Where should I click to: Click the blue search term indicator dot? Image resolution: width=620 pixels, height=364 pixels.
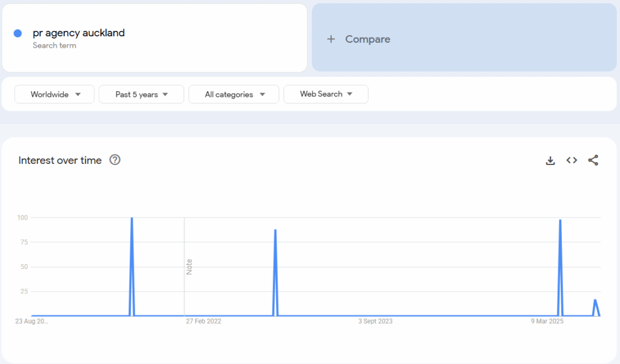(x=18, y=33)
